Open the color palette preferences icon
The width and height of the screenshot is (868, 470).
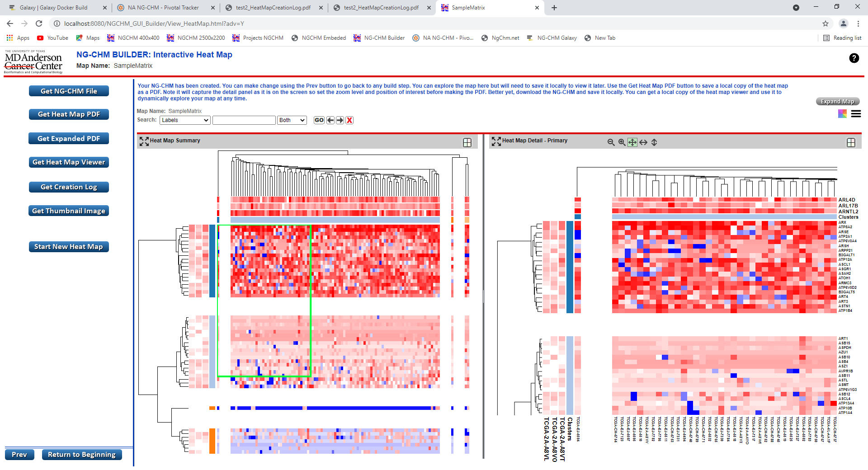tap(842, 114)
